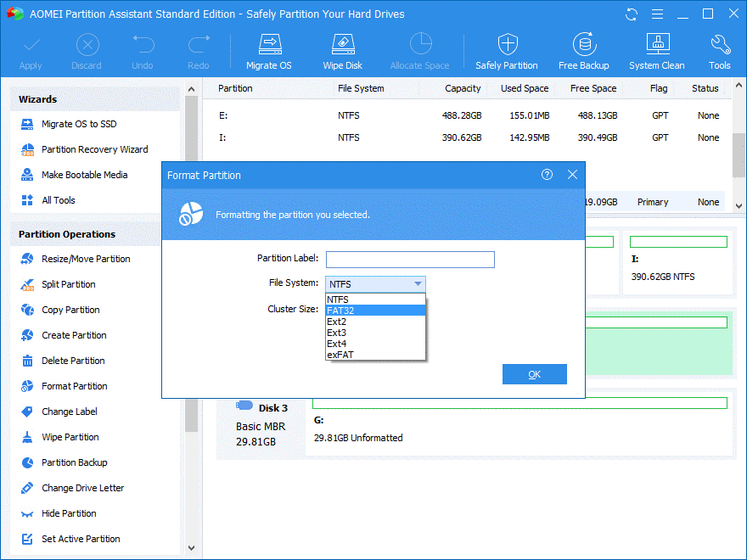Screen dimensions: 747x560
Task: Select Split Partition in Partition Operations
Action: [x=69, y=284]
